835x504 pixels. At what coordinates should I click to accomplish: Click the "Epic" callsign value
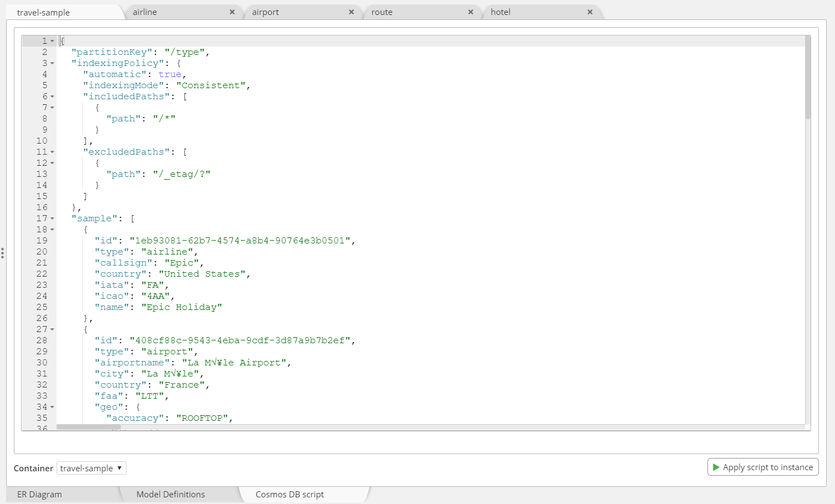tap(181, 263)
